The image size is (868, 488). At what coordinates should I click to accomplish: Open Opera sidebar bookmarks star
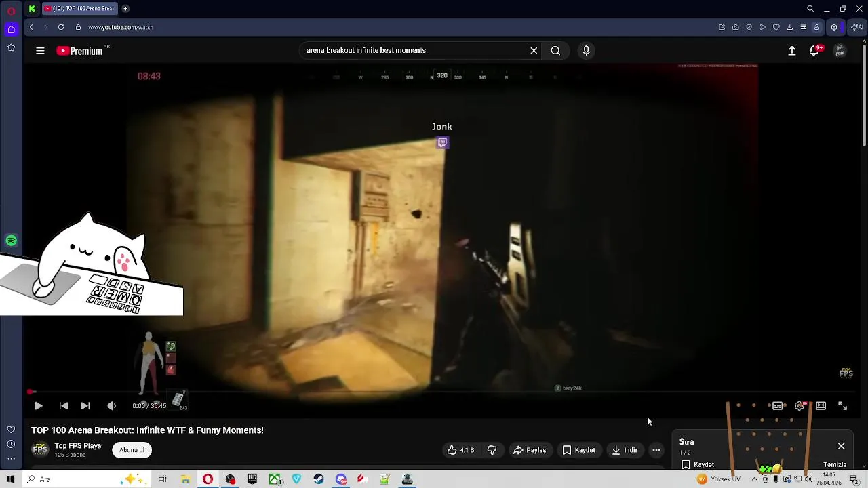tap(11, 47)
